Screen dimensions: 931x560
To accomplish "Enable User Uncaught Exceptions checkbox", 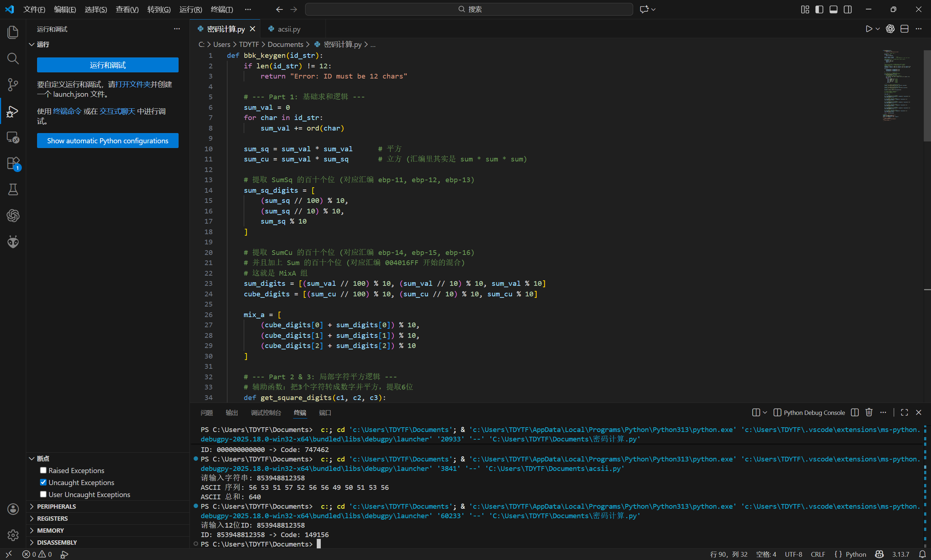I will tap(43, 494).
